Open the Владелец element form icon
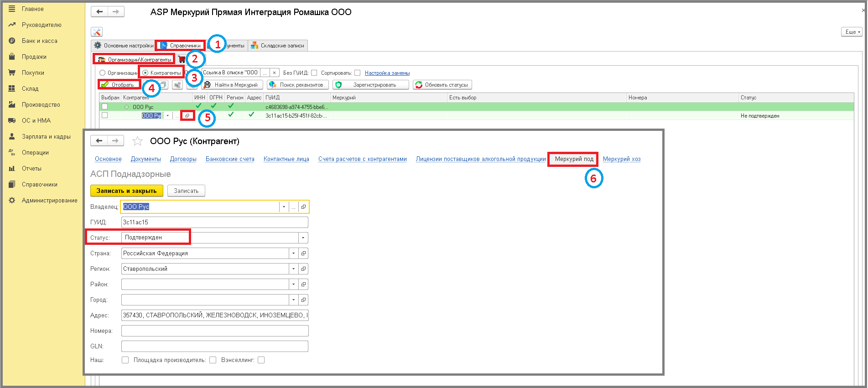This screenshot has height=388, width=868. (x=303, y=207)
